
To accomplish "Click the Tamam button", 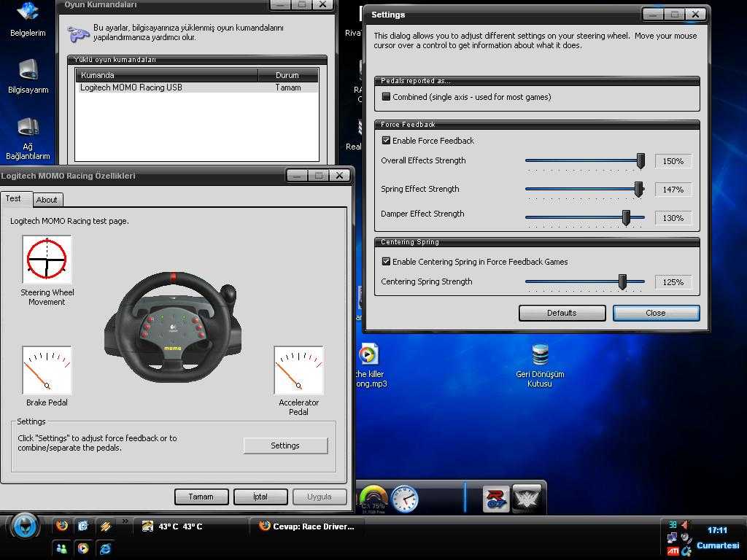I will tap(201, 497).
